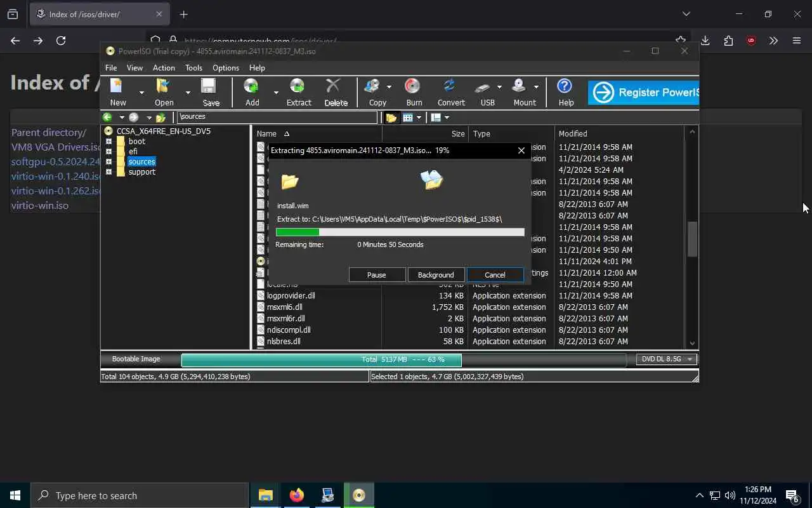Image resolution: width=812 pixels, height=508 pixels.
Task: Click the grey Forward navigation icon
Action: coord(134,117)
